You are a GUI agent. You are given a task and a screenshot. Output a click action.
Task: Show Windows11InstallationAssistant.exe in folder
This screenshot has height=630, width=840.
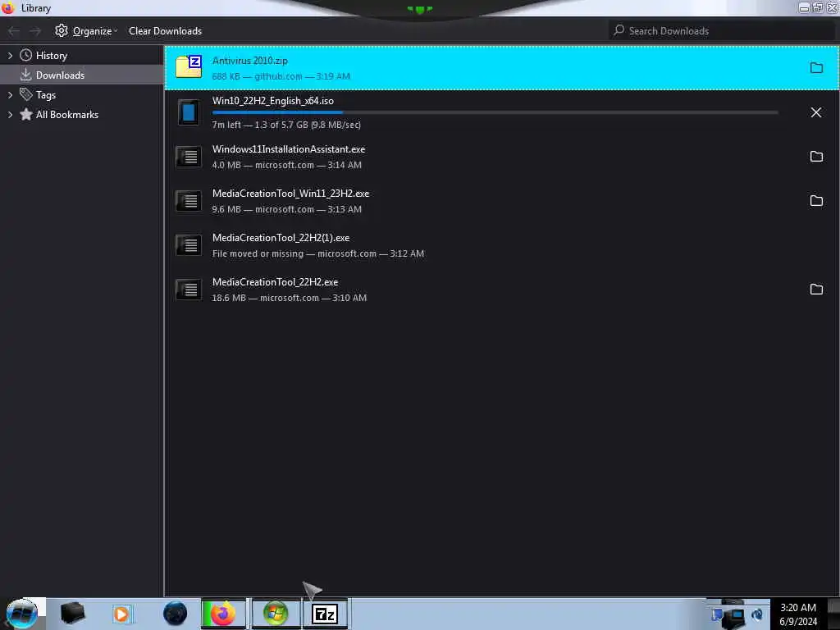click(816, 157)
